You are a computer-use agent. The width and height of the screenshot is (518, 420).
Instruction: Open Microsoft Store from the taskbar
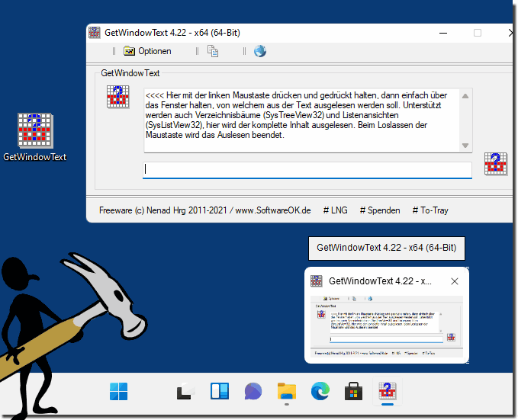[x=353, y=391]
